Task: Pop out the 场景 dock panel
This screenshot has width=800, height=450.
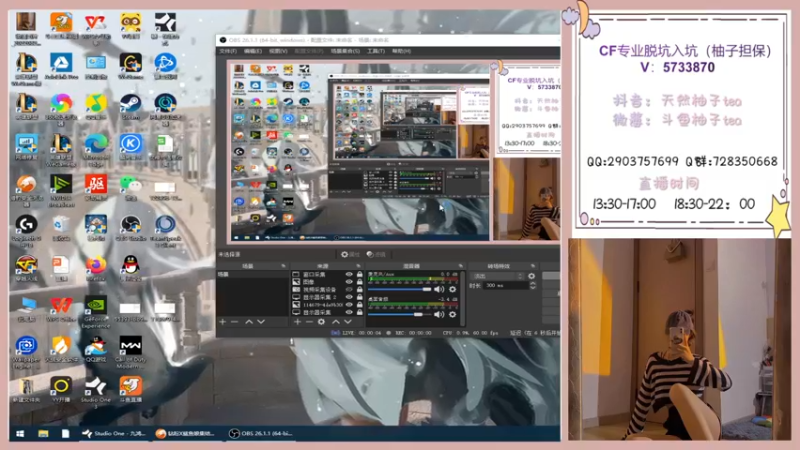Action: [x=283, y=266]
